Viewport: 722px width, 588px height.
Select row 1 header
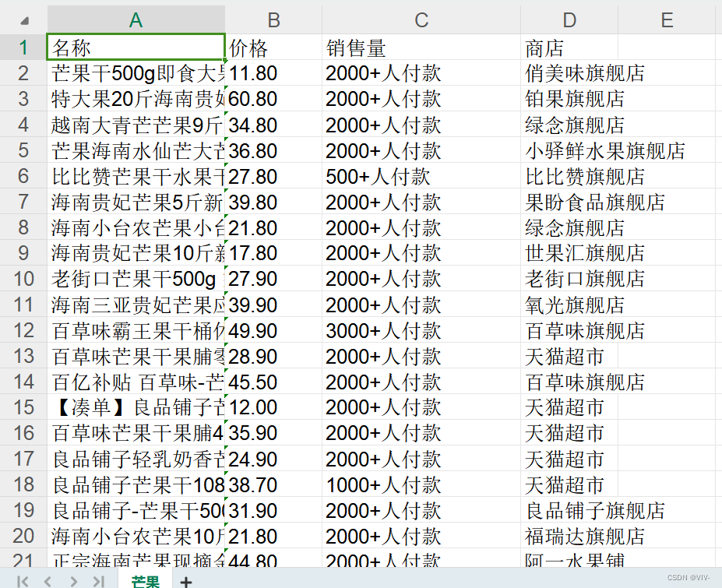pyautogui.click(x=23, y=47)
